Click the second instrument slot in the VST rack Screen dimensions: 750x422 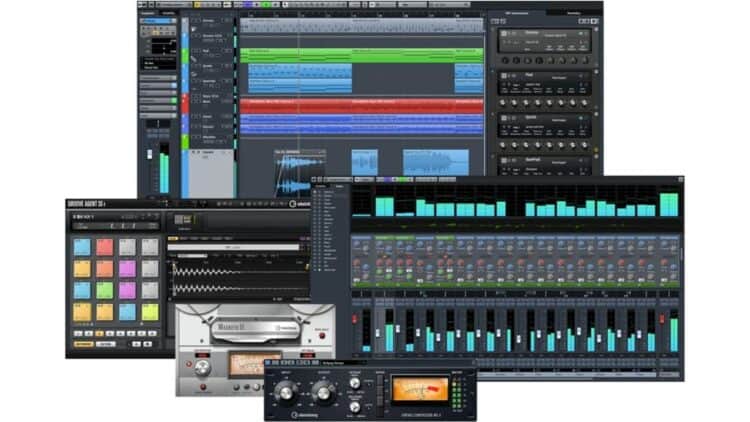coord(544,83)
